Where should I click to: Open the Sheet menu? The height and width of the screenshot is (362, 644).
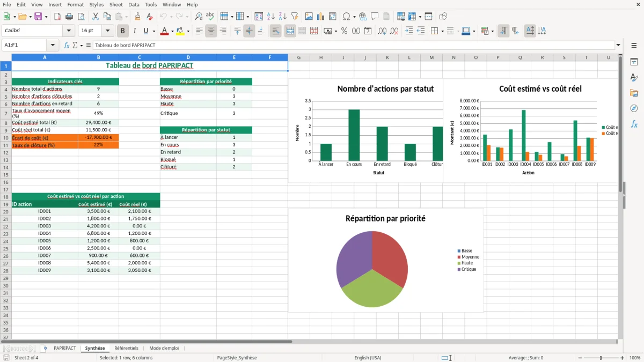tap(116, 4)
